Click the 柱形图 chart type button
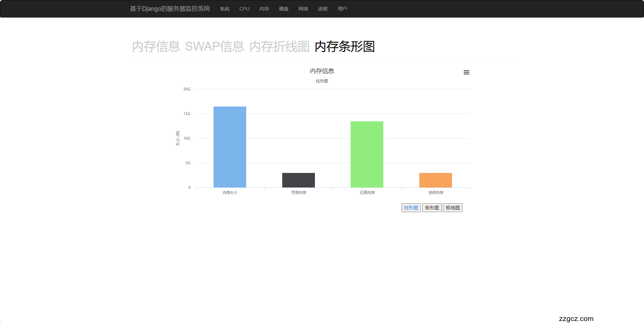Viewport: 644px width, 323px height. point(411,207)
